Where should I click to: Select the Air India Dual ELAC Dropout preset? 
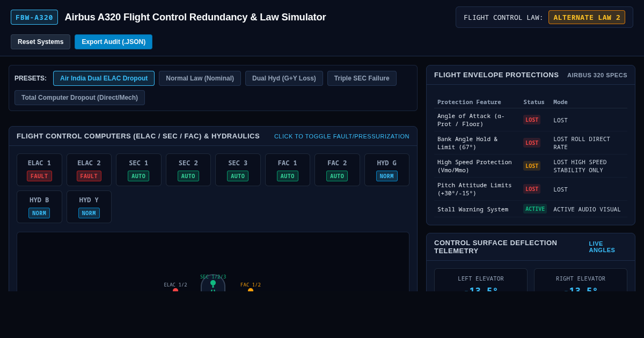pyautogui.click(x=104, y=78)
